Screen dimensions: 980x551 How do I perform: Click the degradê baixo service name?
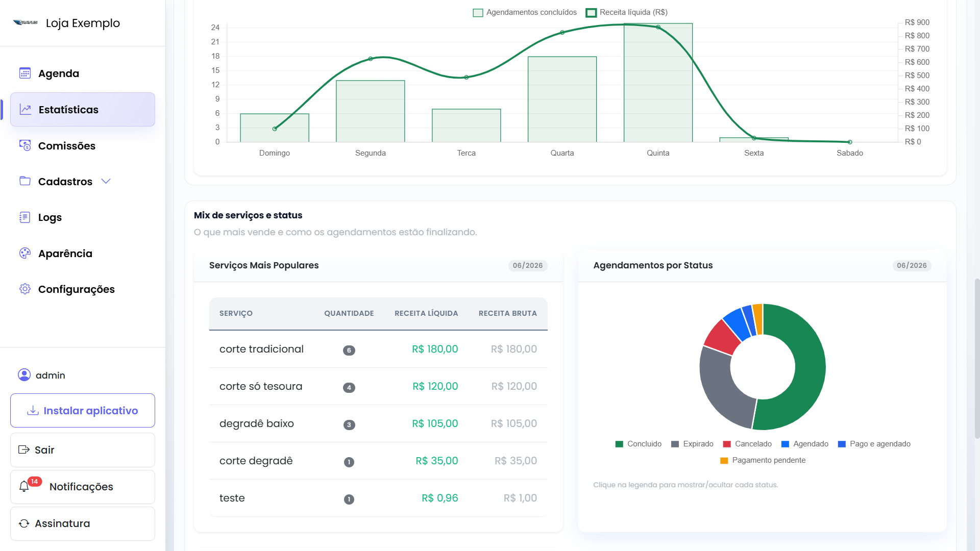click(x=257, y=423)
